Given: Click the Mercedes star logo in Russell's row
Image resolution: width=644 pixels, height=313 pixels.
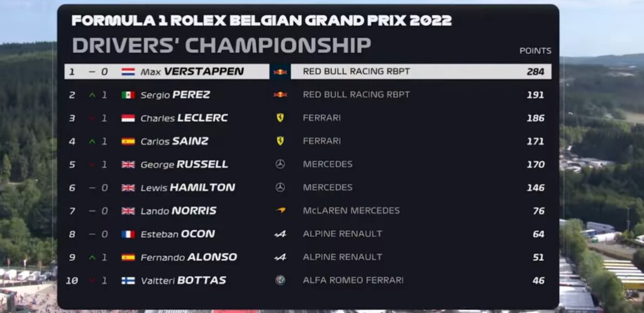Looking at the screenshot, I should click(280, 164).
